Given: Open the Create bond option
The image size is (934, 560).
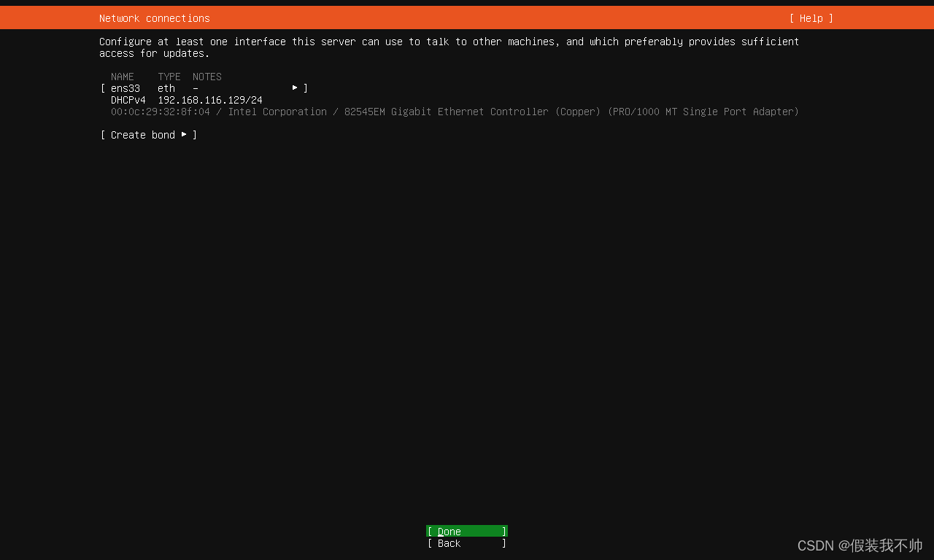Looking at the screenshot, I should click(x=149, y=135).
